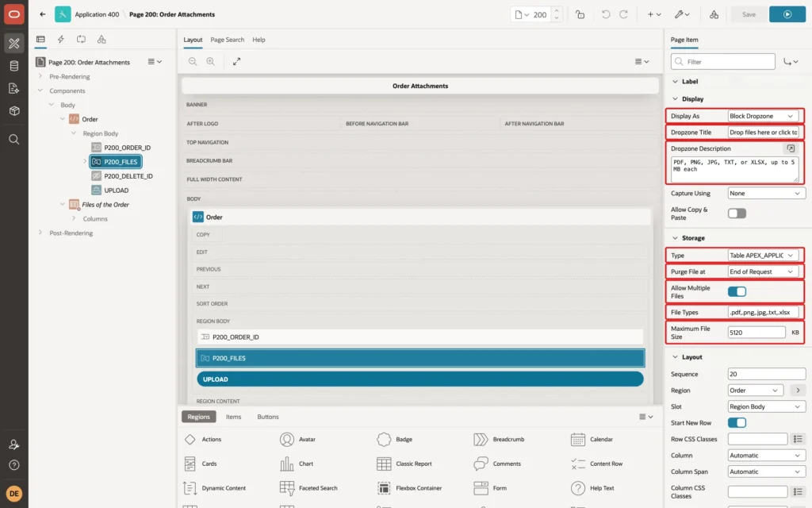Open the Column dropdown
812x508 pixels.
click(767, 456)
